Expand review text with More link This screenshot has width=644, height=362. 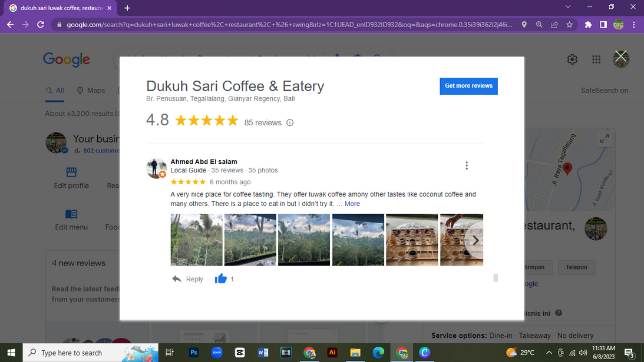[352, 204]
